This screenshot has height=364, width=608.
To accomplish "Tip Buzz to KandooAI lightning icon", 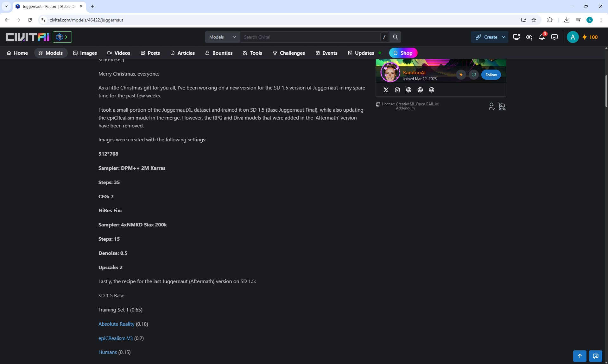I will pyautogui.click(x=461, y=75).
